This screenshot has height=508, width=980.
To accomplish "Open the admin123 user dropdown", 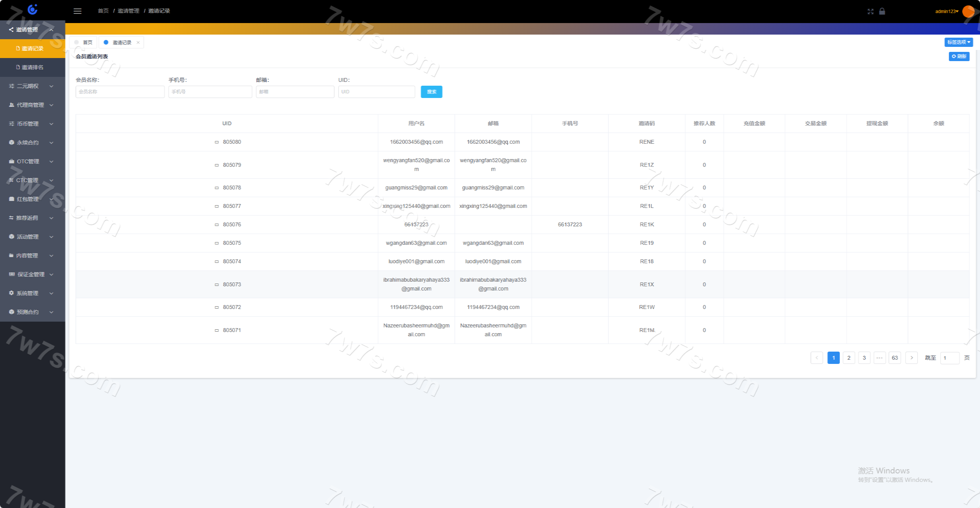I will click(x=947, y=12).
